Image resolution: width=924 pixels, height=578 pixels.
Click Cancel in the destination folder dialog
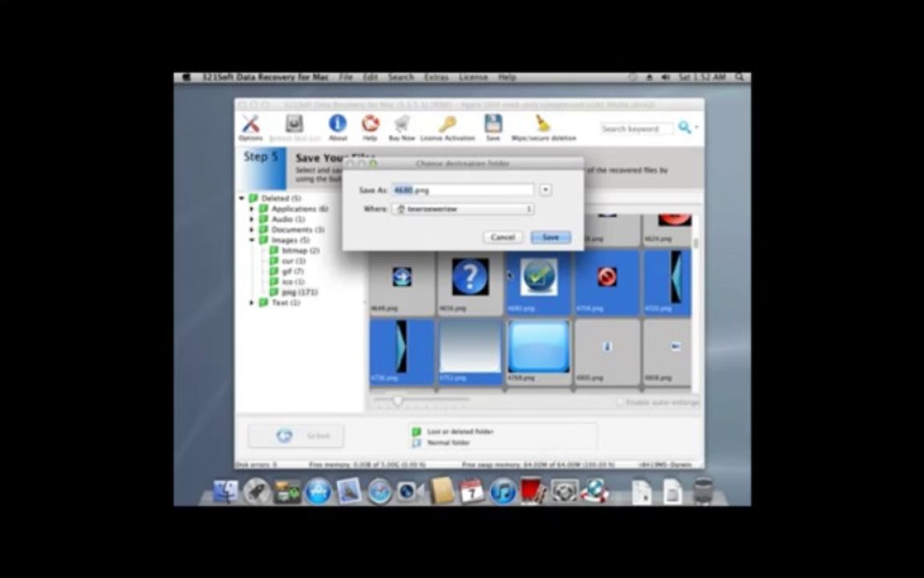coord(503,237)
